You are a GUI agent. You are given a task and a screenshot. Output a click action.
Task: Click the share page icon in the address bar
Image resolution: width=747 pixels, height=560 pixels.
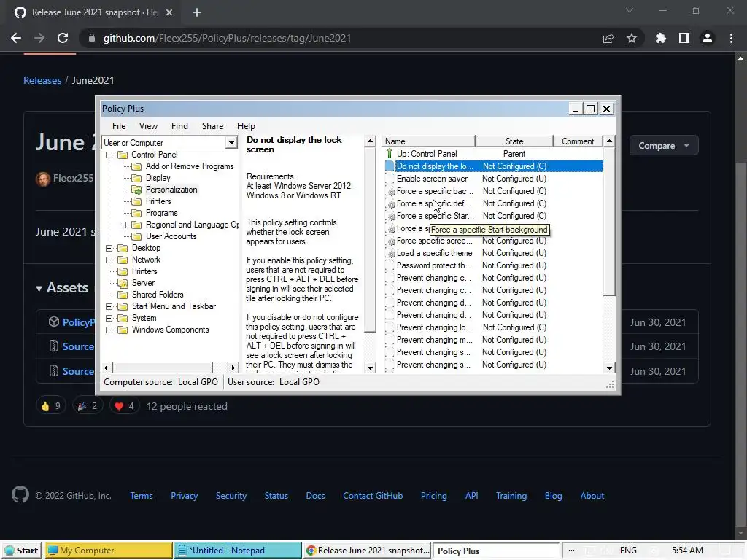(608, 38)
